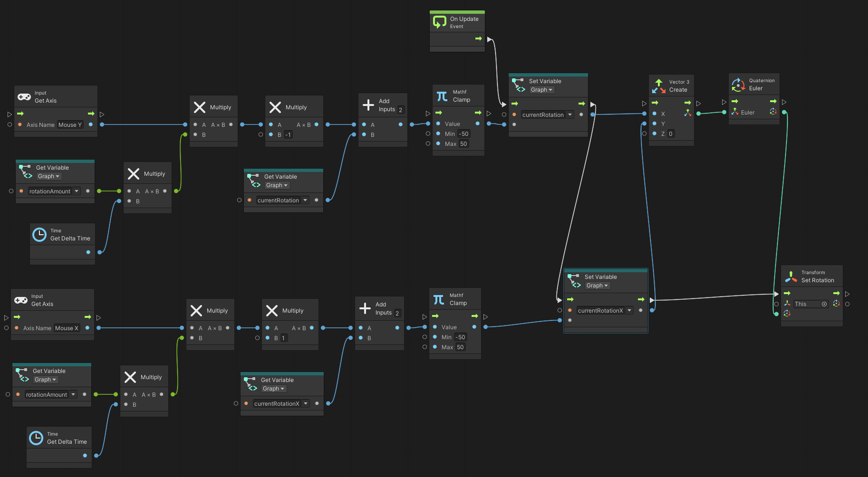
Task: Open the currentRotation name dropdown on Set Variable
Action: (x=569, y=114)
